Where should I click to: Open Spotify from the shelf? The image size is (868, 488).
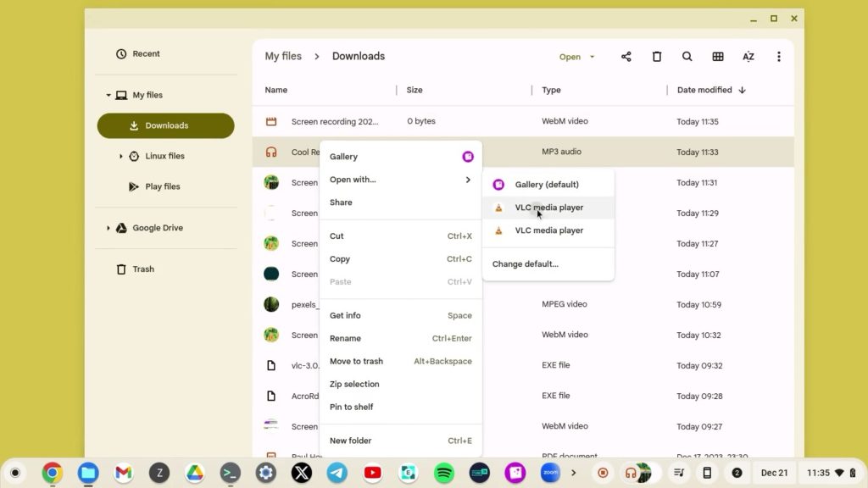tap(444, 473)
